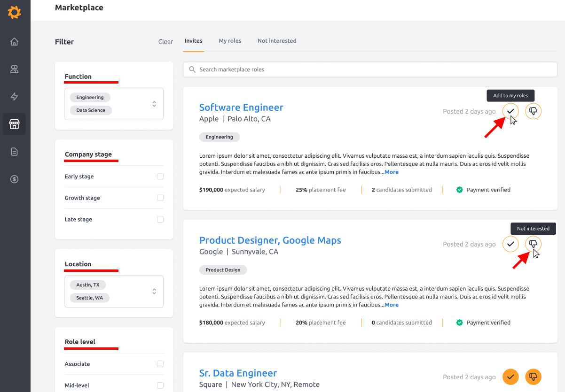Thumbs down the Sr. Data Engineer role
The width and height of the screenshot is (565, 392).
tap(533, 377)
